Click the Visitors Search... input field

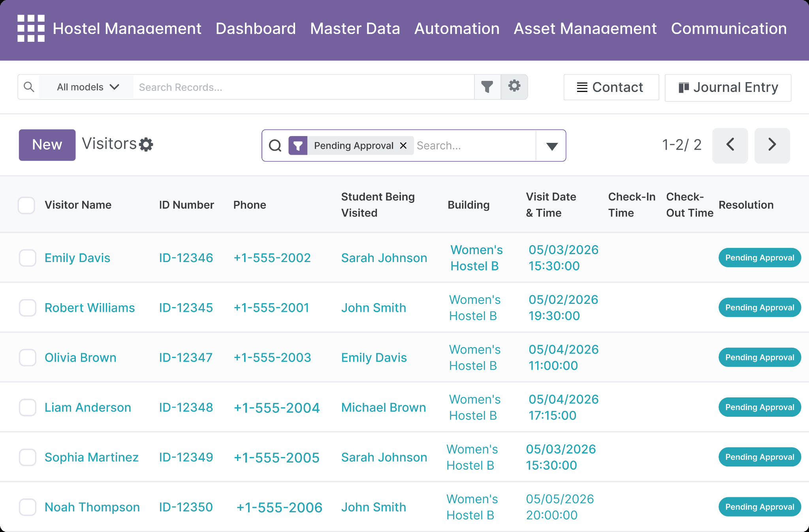click(x=475, y=146)
